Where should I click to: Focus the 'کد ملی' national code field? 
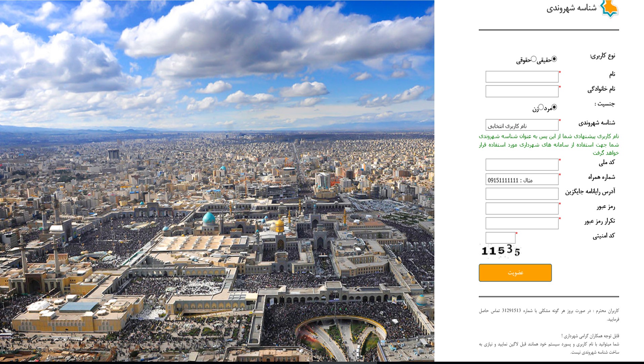(x=522, y=165)
